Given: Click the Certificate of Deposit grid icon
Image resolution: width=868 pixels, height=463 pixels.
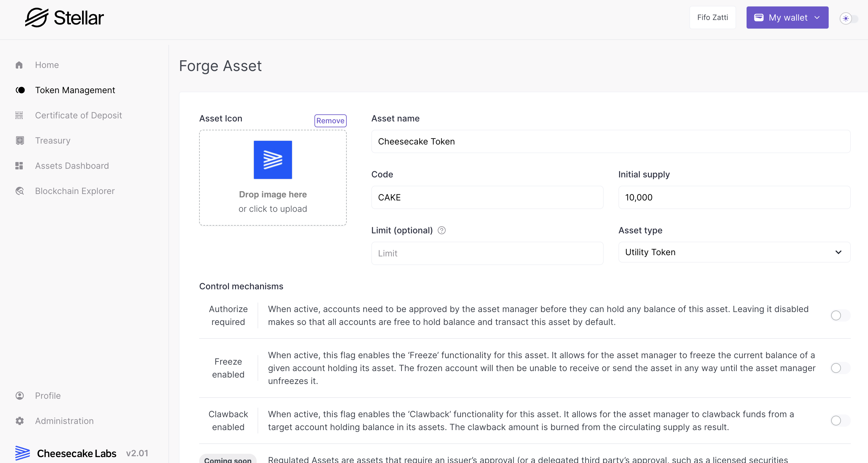Looking at the screenshot, I should (19, 115).
